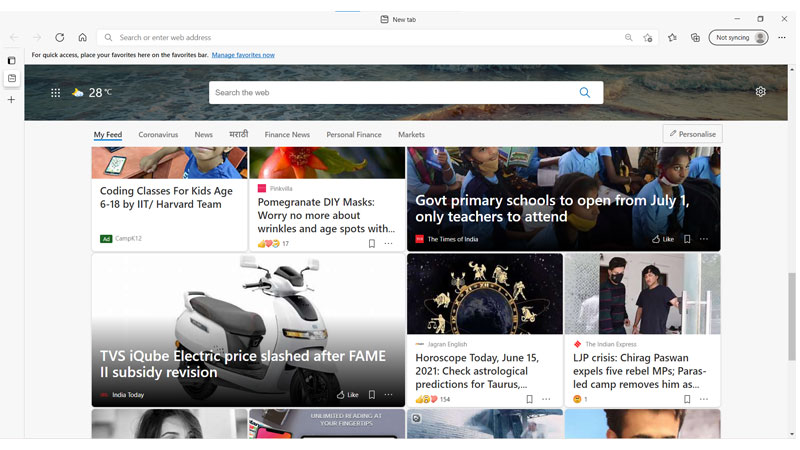
Task: Open more options on Pomegranate article
Action: pos(388,243)
